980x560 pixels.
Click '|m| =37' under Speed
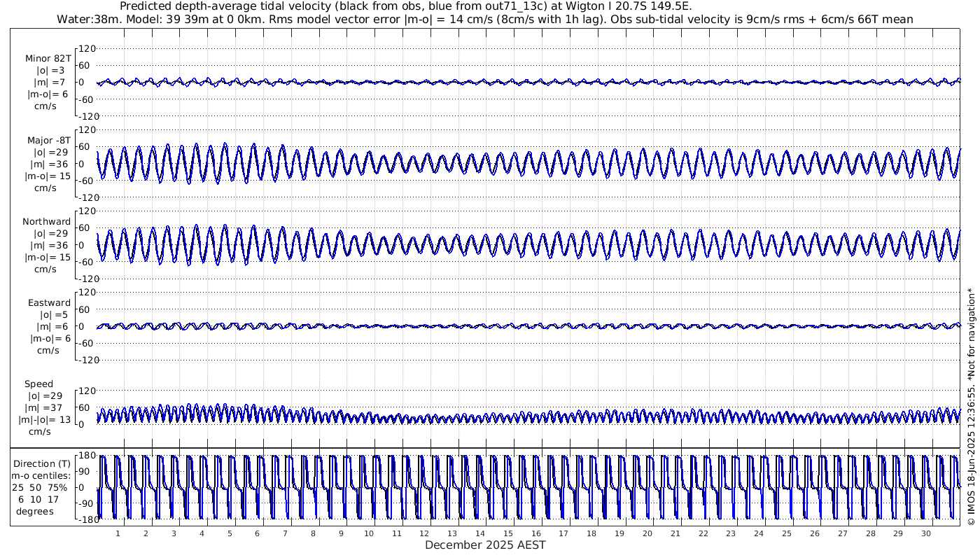pos(45,407)
